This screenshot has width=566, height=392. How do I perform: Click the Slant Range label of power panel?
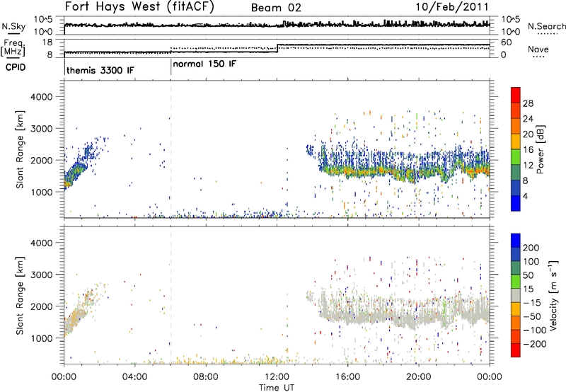click(x=21, y=149)
